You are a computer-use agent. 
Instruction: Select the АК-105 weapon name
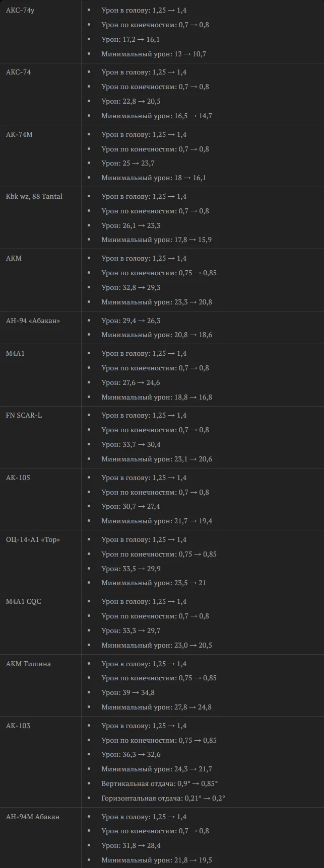18,478
